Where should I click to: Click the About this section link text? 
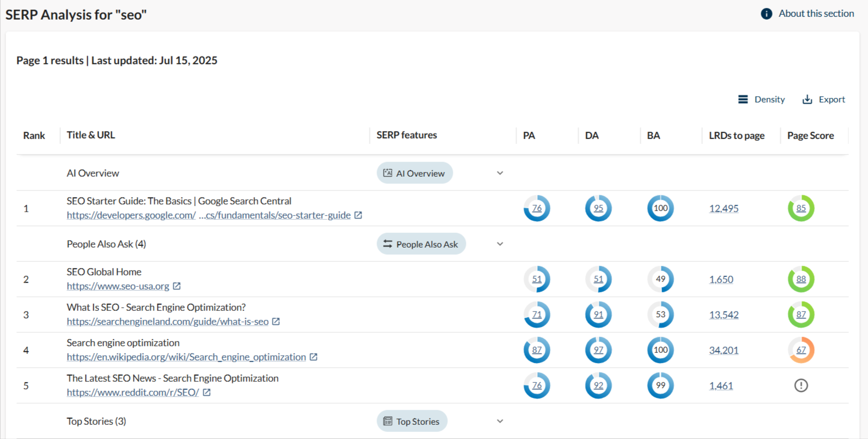click(816, 14)
